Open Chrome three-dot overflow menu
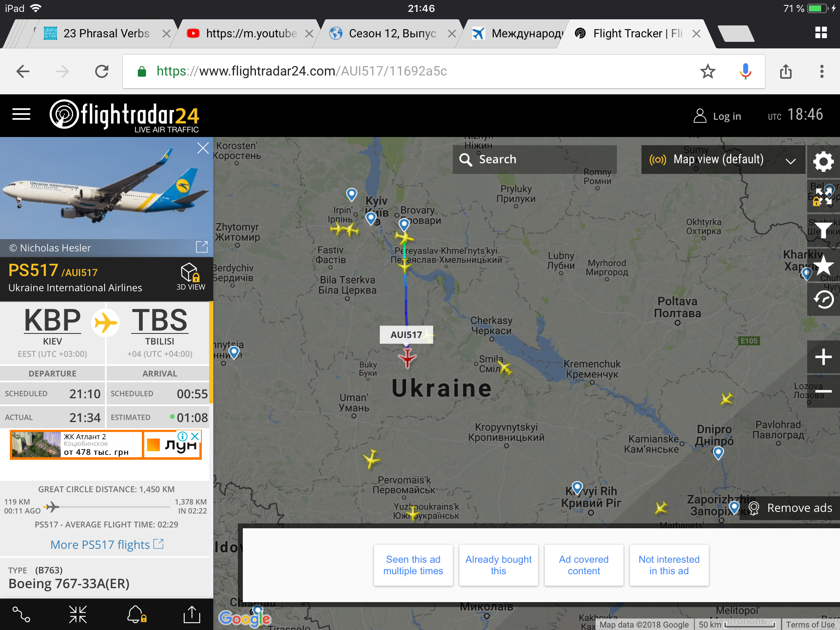Image resolution: width=840 pixels, height=630 pixels. pos(822,71)
